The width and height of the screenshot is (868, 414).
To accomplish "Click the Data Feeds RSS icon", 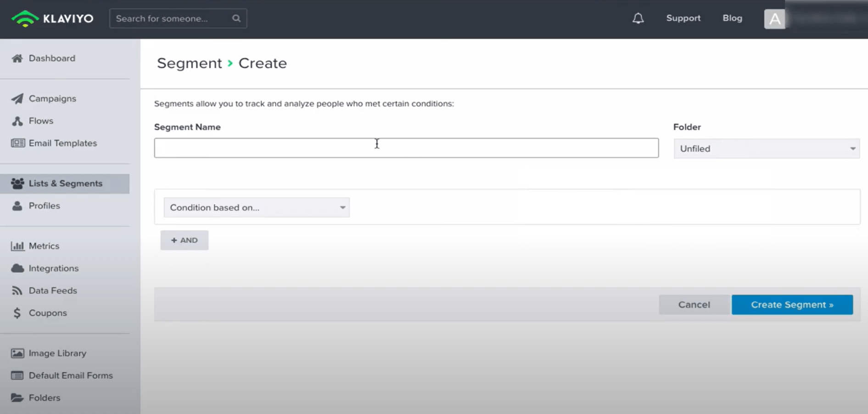I will 17,291.
